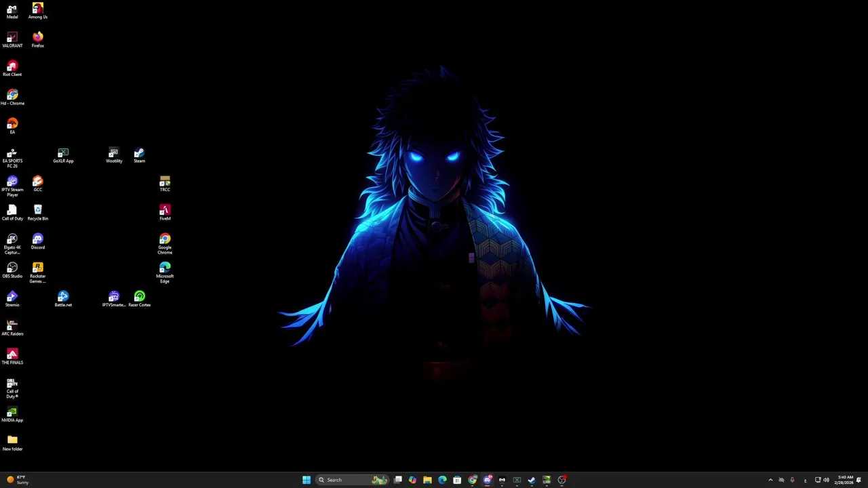Click the Microsoft Edge desktop shortcut
Image resolution: width=868 pixels, height=488 pixels.
165,273
